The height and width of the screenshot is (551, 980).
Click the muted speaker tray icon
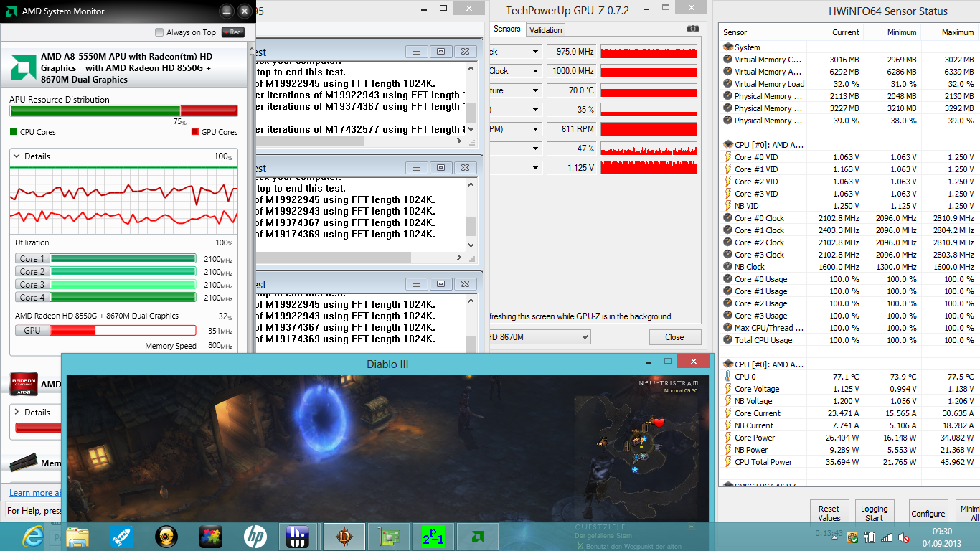[x=904, y=537]
